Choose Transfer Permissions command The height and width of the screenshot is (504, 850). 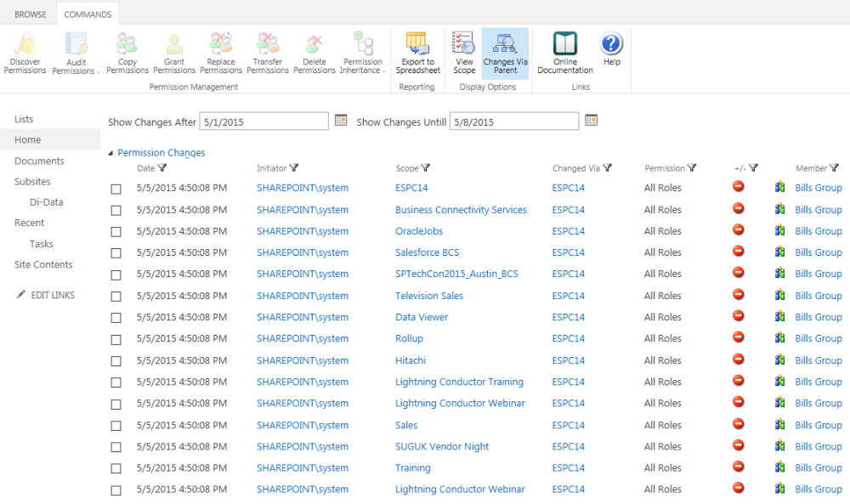(267, 53)
